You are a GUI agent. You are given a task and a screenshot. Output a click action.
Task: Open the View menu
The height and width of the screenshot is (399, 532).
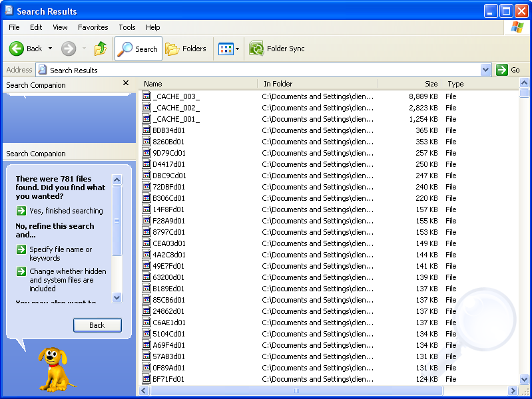(x=60, y=27)
